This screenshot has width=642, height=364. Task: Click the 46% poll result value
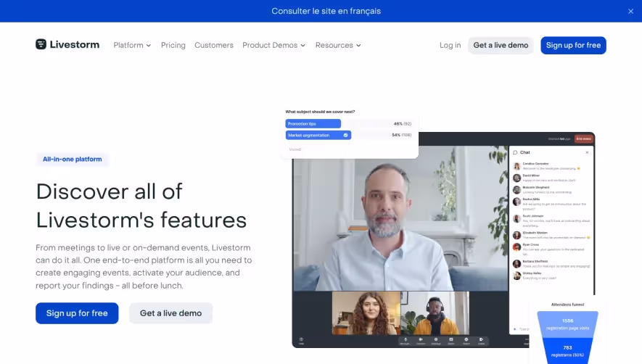(x=398, y=124)
